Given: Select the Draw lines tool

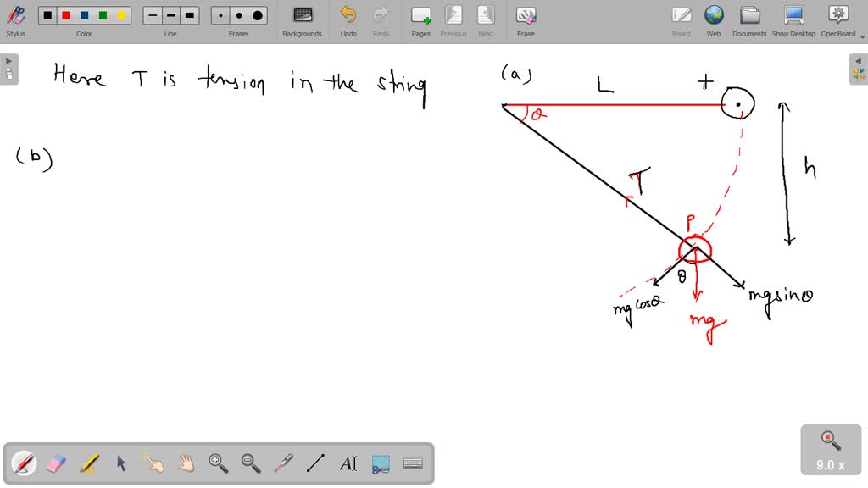Looking at the screenshot, I should point(315,463).
